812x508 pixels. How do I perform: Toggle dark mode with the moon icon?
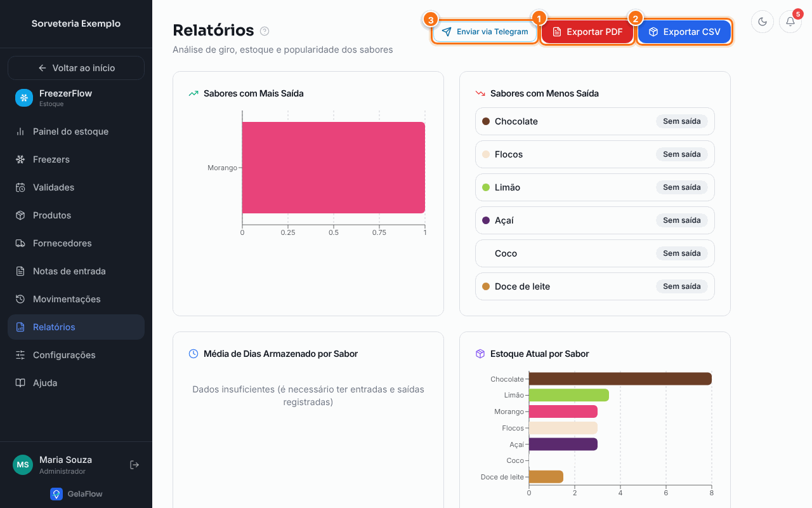pos(763,22)
